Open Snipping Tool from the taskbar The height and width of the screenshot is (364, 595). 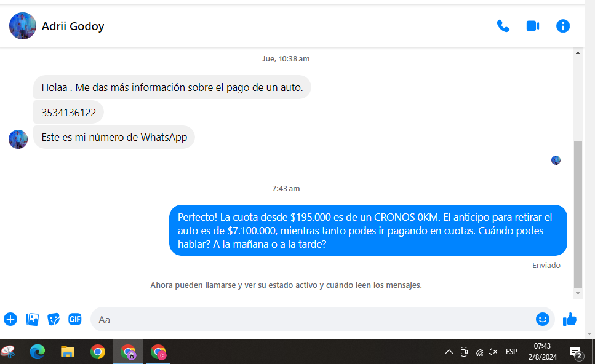pos(8,352)
